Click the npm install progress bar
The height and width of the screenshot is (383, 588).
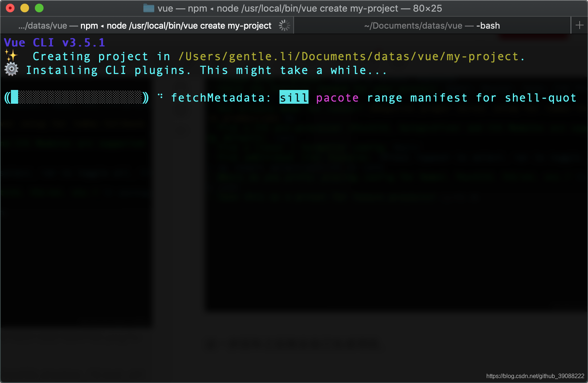77,98
